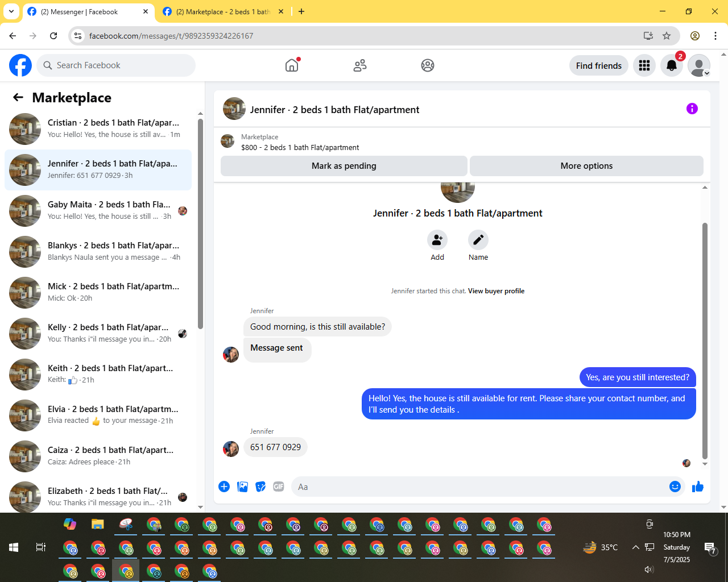Image resolution: width=728 pixels, height=582 pixels.
Task: Open volume speaker icon in tray
Action: click(x=649, y=569)
